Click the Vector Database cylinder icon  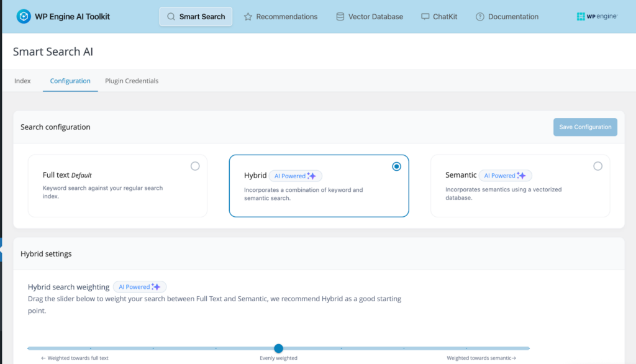pyautogui.click(x=340, y=17)
